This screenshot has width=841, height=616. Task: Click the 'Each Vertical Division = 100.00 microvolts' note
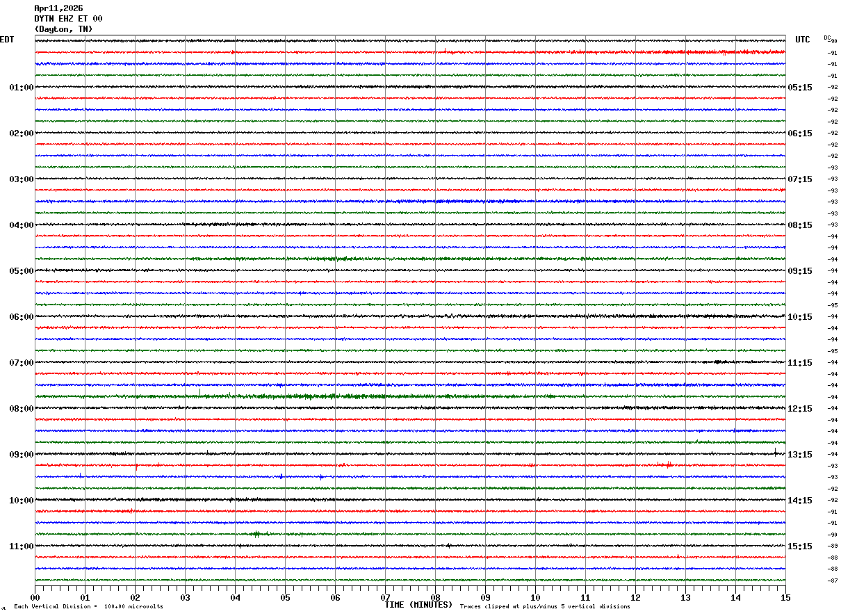coord(88,607)
